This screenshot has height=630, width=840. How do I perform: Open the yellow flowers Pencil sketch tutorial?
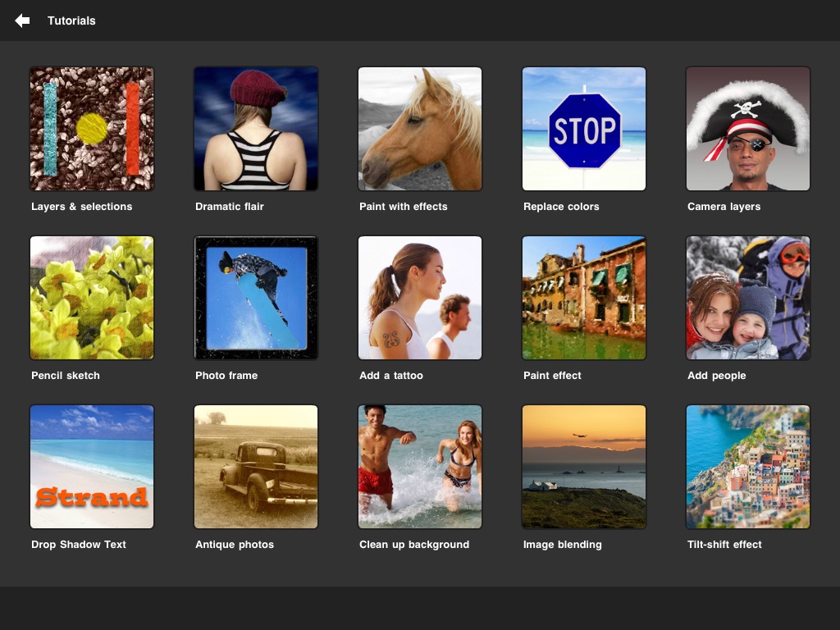click(x=92, y=298)
